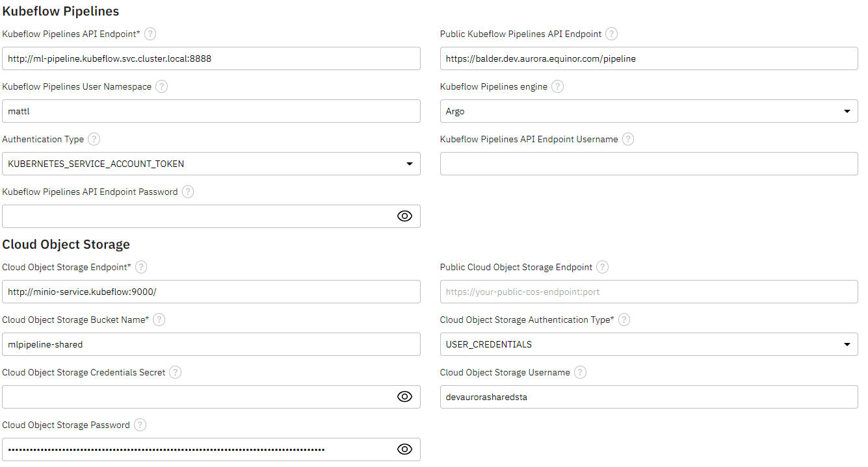The image size is (868, 467).
Task: Click the Cloud Object Storage section heading
Action: (65, 244)
